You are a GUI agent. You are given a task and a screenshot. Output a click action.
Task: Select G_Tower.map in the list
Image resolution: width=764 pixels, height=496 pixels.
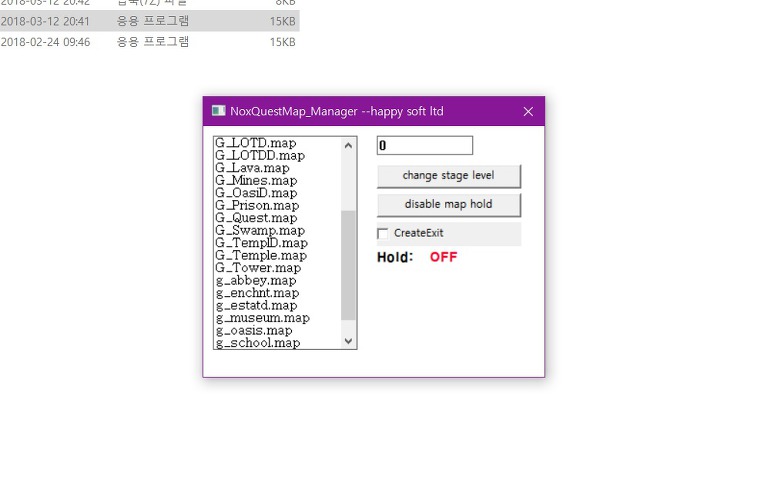click(x=278, y=268)
